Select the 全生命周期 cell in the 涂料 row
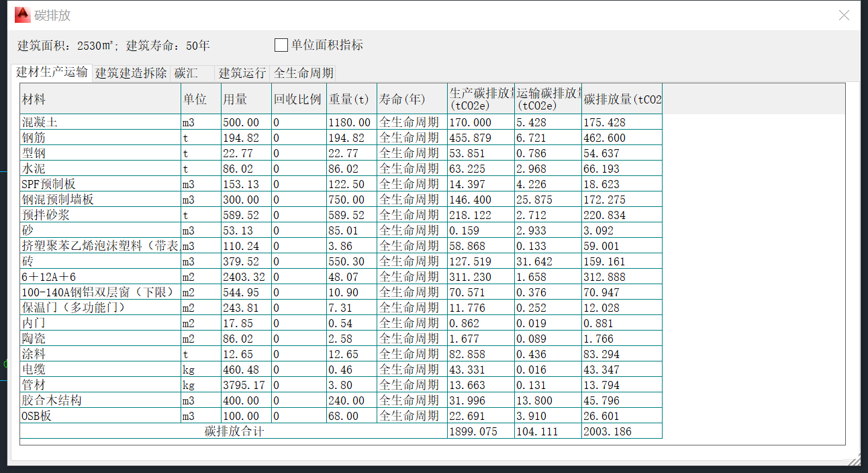Screen dimensions: 868x473 411,354
